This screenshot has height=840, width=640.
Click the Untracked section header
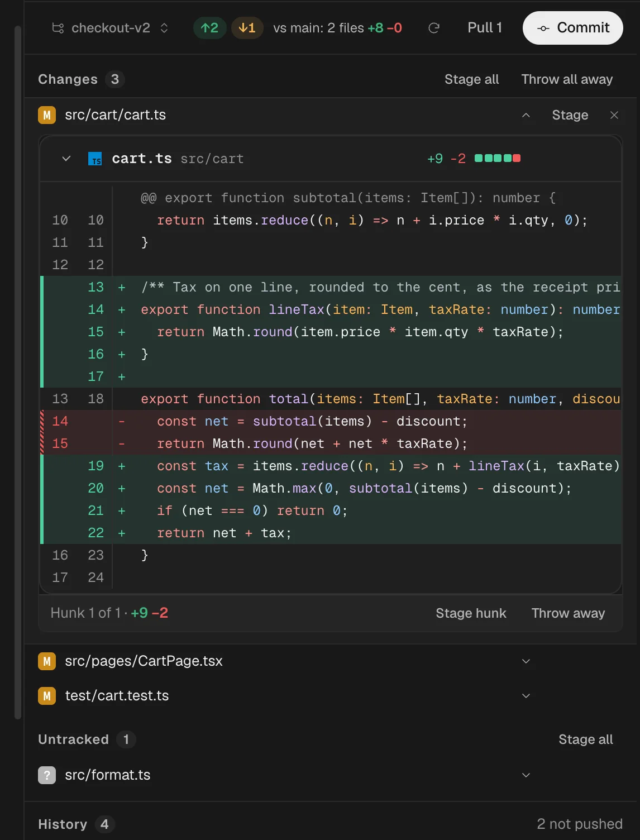(73, 739)
